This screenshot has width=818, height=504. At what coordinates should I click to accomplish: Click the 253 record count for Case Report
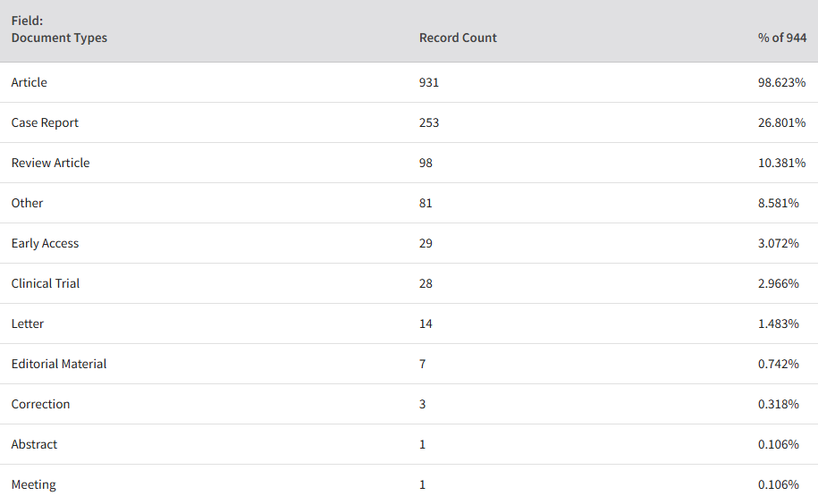point(429,122)
